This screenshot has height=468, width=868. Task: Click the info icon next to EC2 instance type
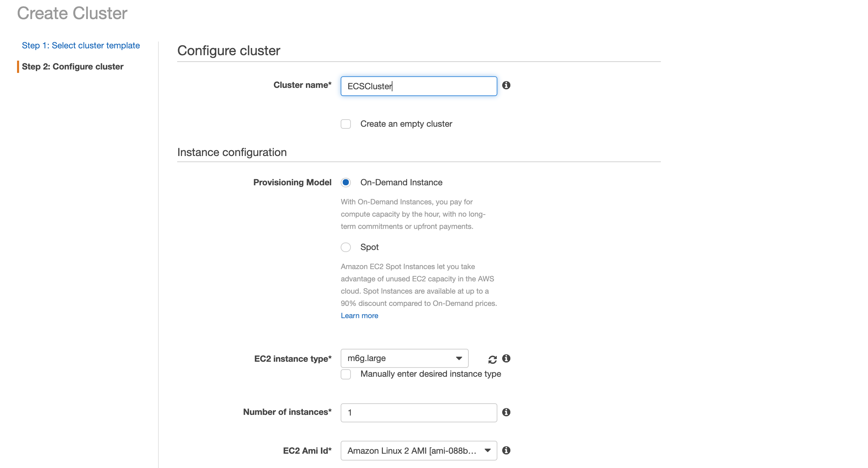[x=506, y=358]
